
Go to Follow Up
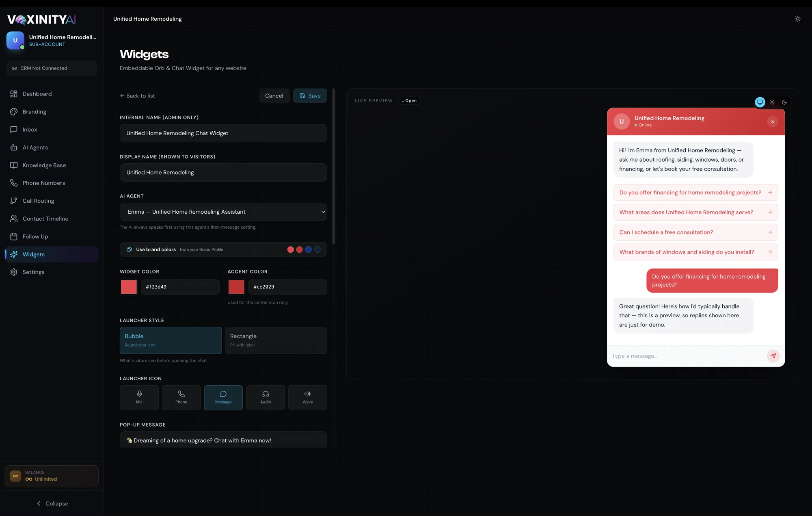click(x=52, y=236)
